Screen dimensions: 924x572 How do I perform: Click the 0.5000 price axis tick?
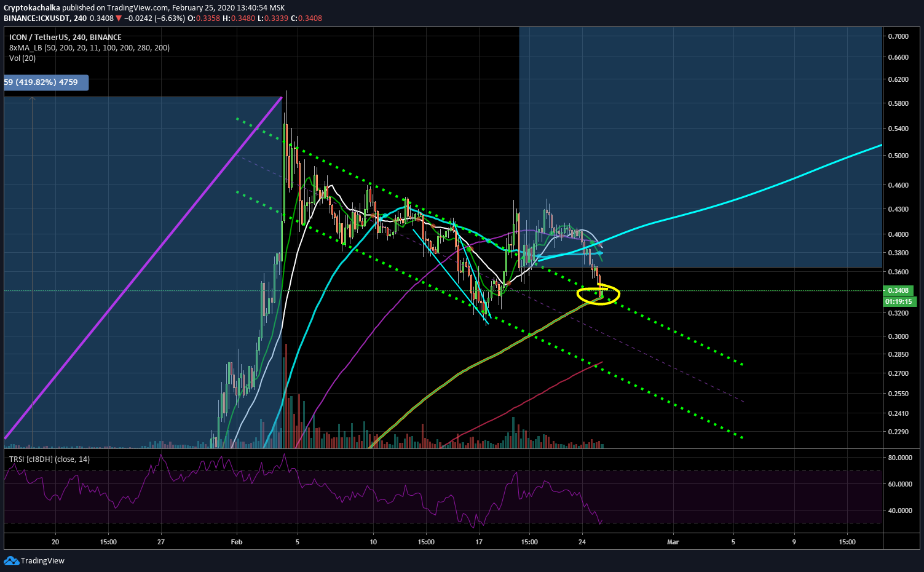[898, 156]
